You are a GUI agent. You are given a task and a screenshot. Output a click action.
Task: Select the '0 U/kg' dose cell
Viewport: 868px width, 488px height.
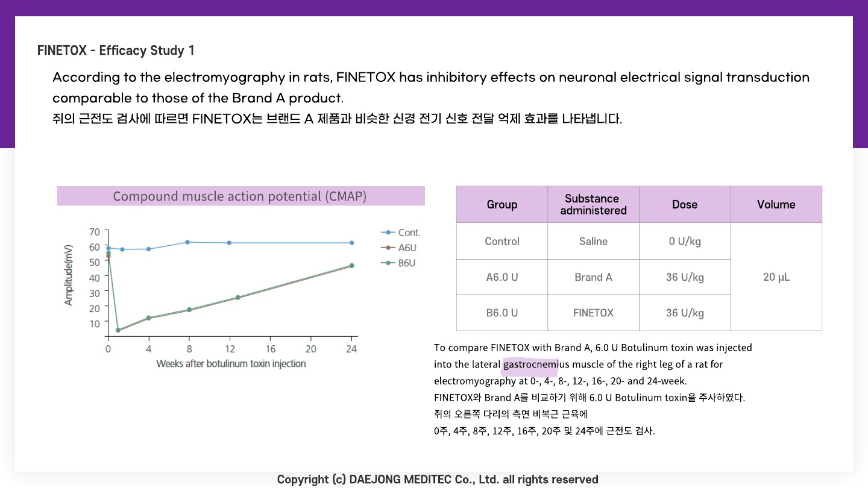point(685,242)
